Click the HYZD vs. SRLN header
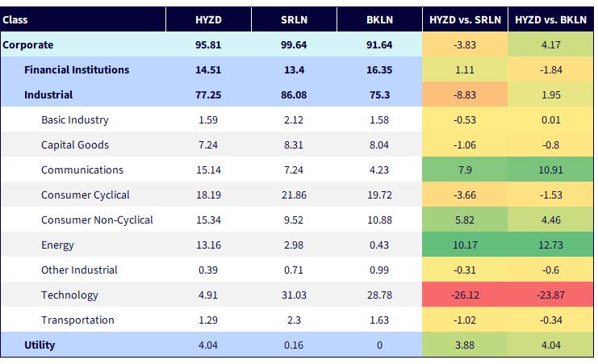 [x=465, y=20]
